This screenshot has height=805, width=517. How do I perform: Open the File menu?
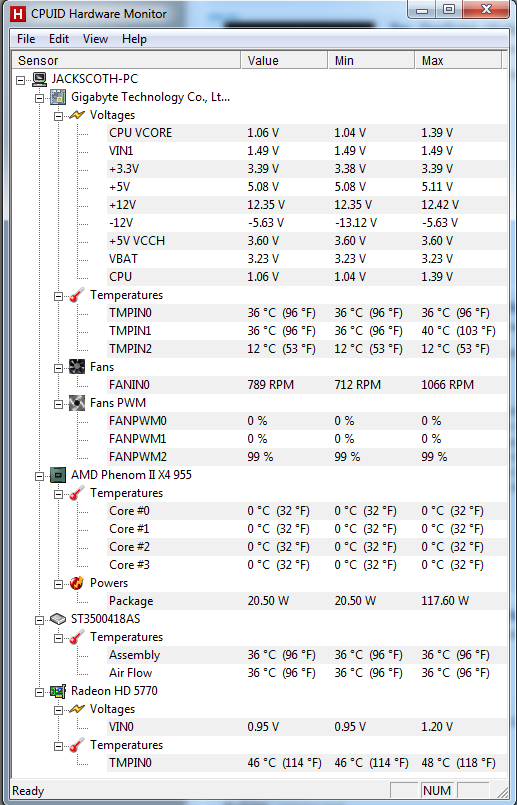[26, 39]
